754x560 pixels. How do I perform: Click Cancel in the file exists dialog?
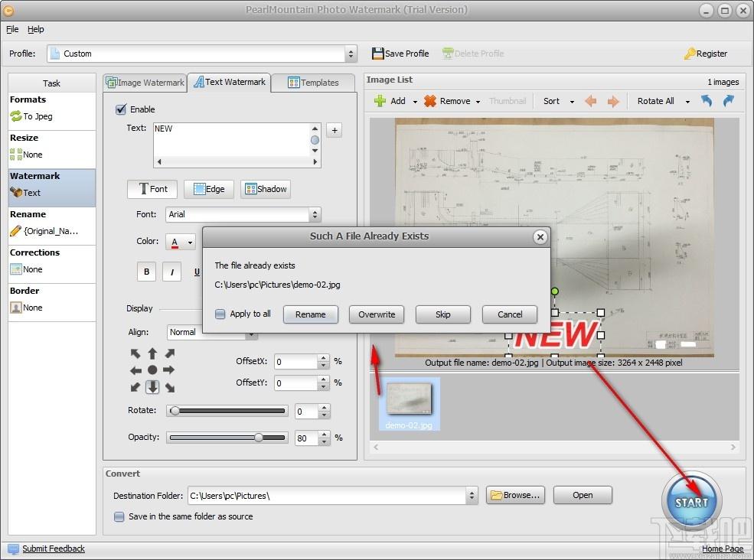click(510, 314)
